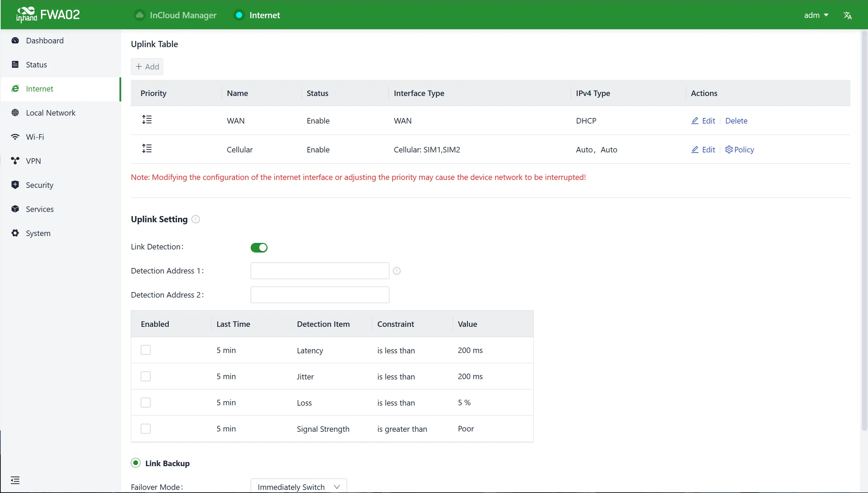The height and width of the screenshot is (493, 868).
Task: Click the Internet status indicator dot
Action: 239,15
